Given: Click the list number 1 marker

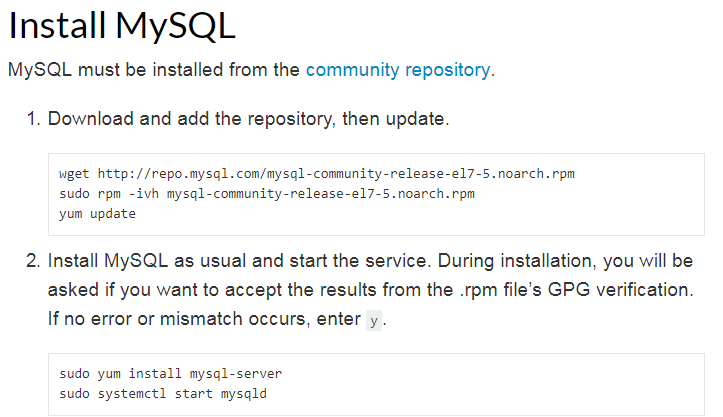Looking at the screenshot, I should (x=32, y=119).
